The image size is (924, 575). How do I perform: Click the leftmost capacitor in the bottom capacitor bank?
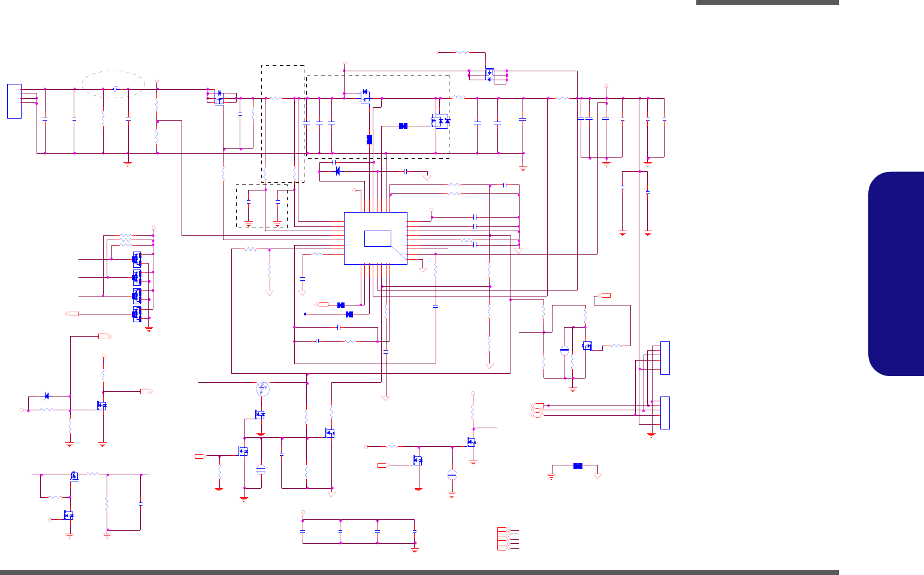pos(303,531)
